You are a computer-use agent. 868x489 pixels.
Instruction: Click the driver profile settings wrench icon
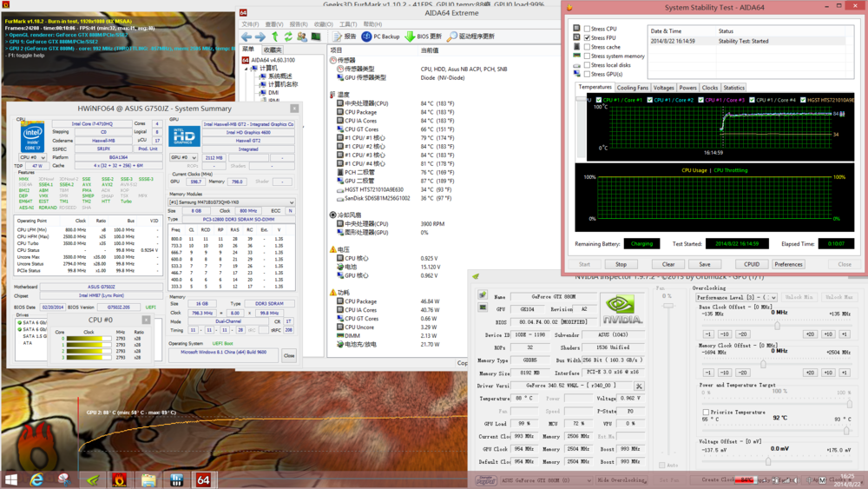pos(639,387)
